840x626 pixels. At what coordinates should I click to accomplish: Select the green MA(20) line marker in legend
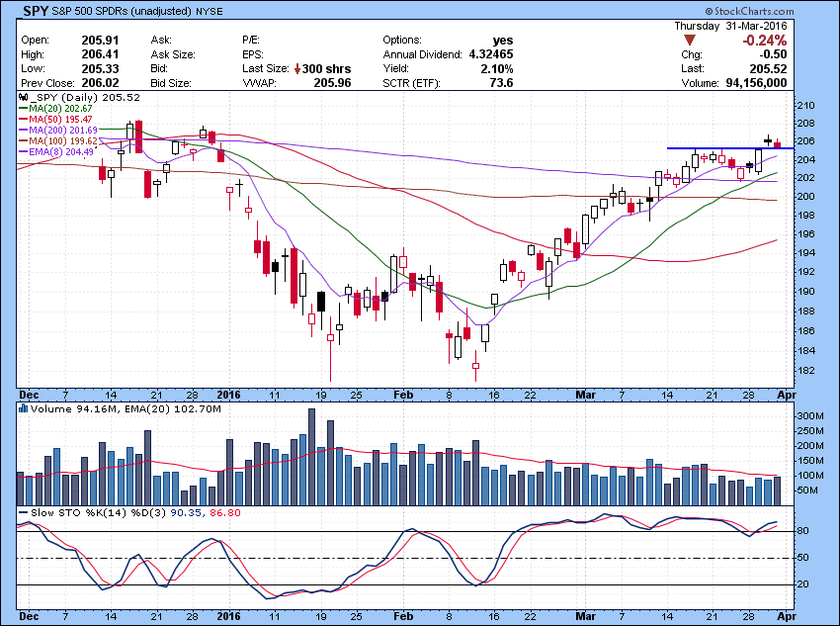[x=24, y=108]
